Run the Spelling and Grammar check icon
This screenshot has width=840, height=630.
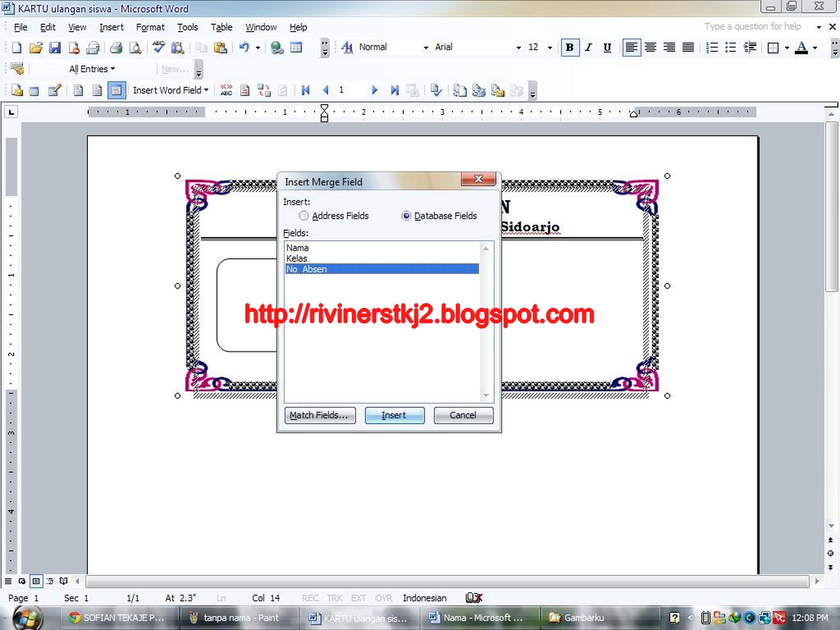tap(159, 48)
